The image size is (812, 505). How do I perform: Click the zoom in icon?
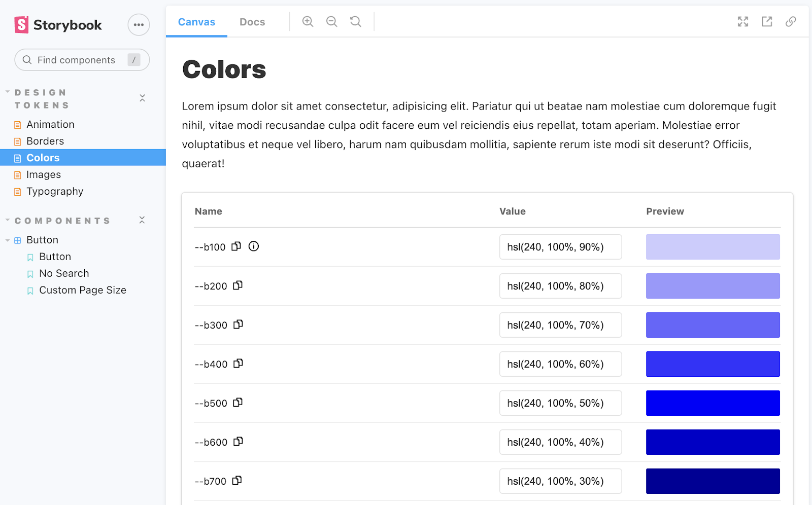point(308,21)
